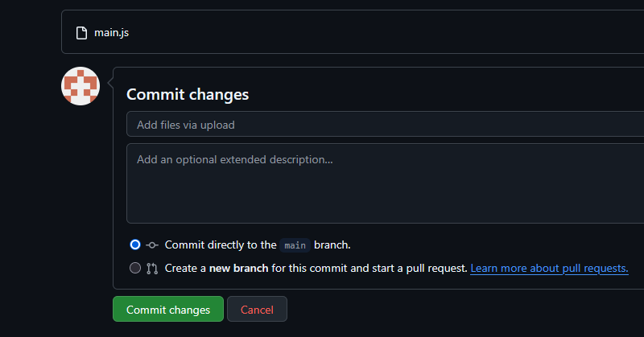Click the file icon beside main.js
This screenshot has width=644, height=337.
tap(80, 33)
